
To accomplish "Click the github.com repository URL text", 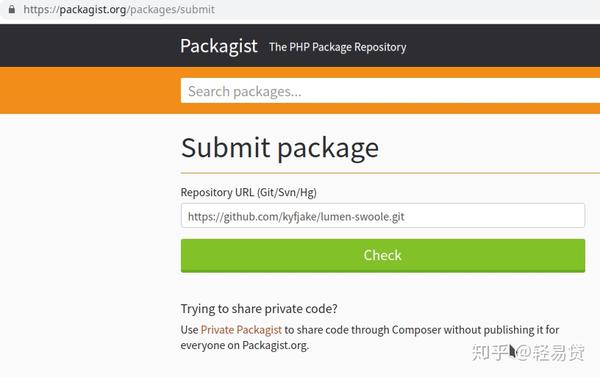I will pos(296,217).
